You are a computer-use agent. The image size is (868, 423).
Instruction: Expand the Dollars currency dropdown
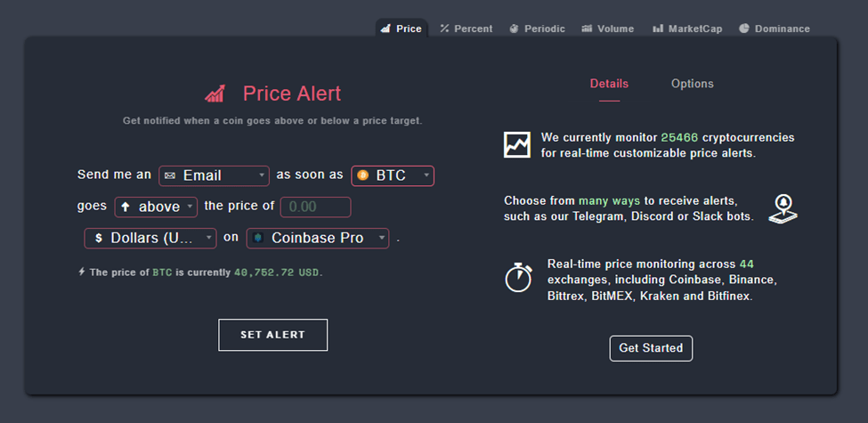[x=150, y=238]
